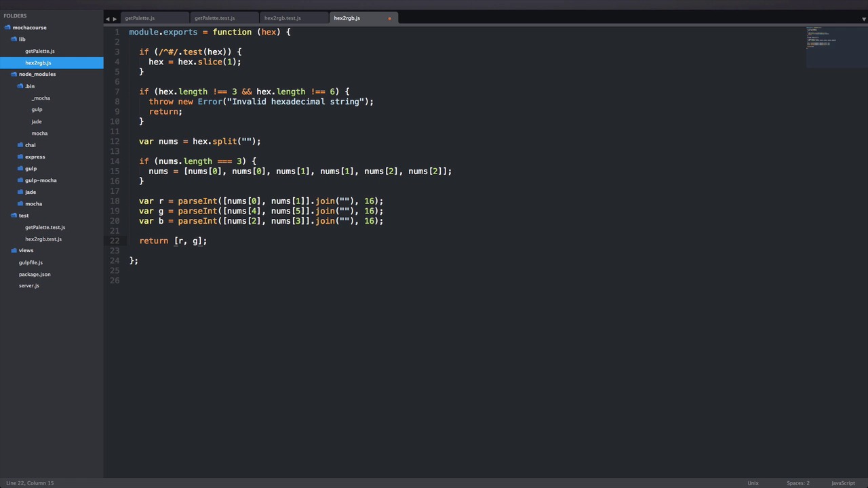868x488 pixels.
Task: Open the _mocha file in .bin
Action: [41, 98]
